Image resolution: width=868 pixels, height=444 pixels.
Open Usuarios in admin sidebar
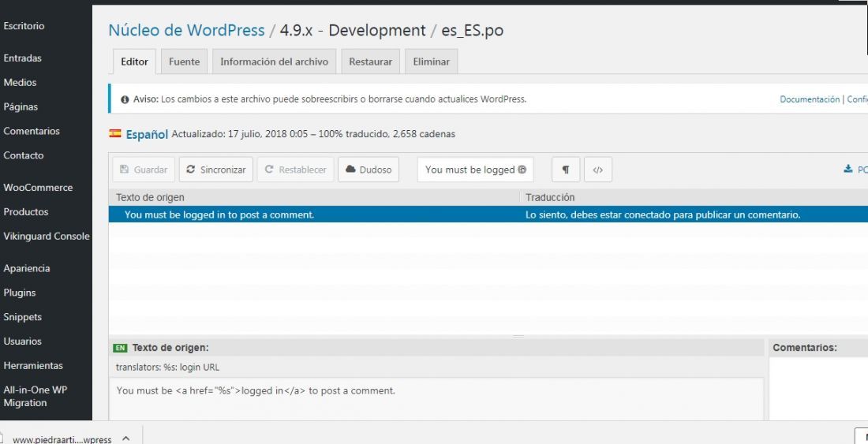22,341
